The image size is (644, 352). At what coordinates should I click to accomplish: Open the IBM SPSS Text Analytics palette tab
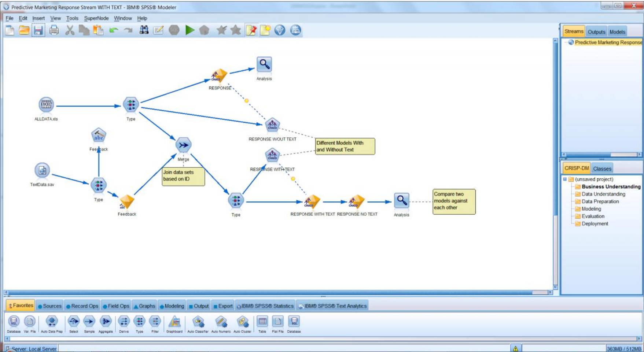333,306
